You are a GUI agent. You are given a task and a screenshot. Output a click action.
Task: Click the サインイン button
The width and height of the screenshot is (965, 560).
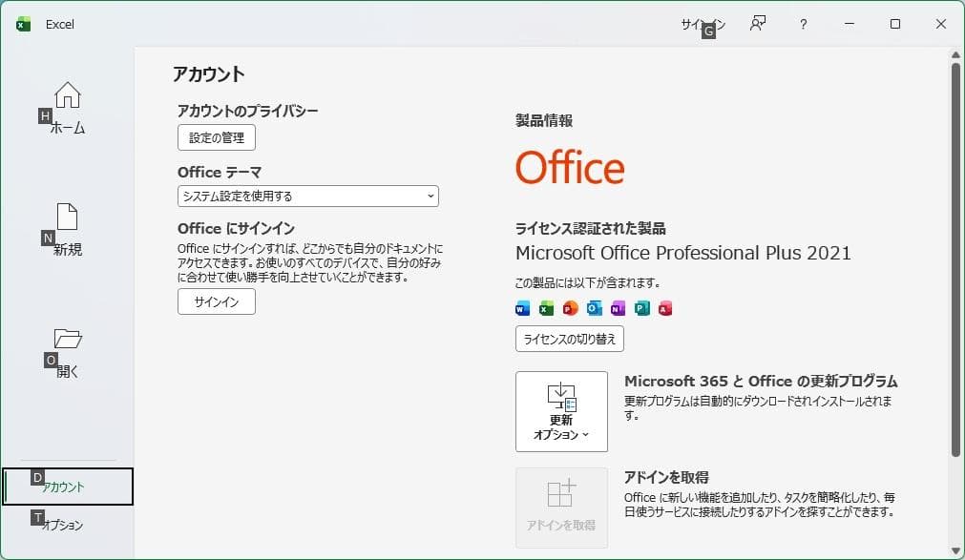216,301
